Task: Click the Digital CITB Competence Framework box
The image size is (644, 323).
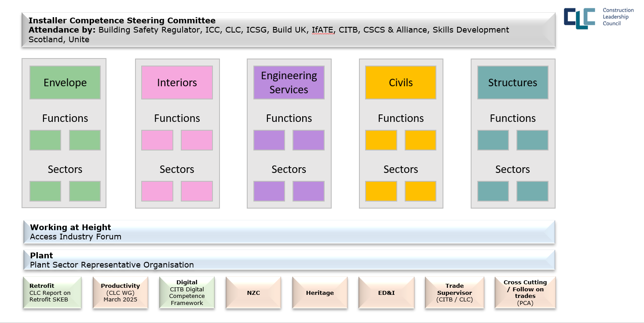Action: pyautogui.click(x=187, y=293)
